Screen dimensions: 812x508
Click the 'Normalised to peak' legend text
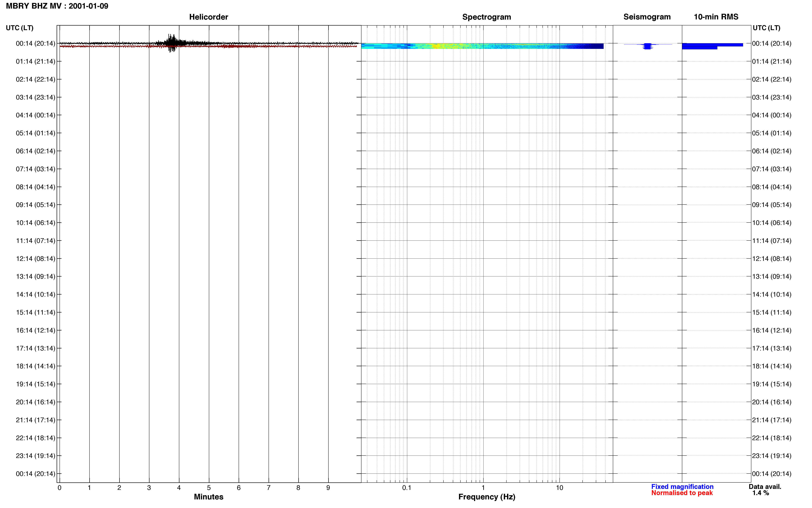(682, 493)
